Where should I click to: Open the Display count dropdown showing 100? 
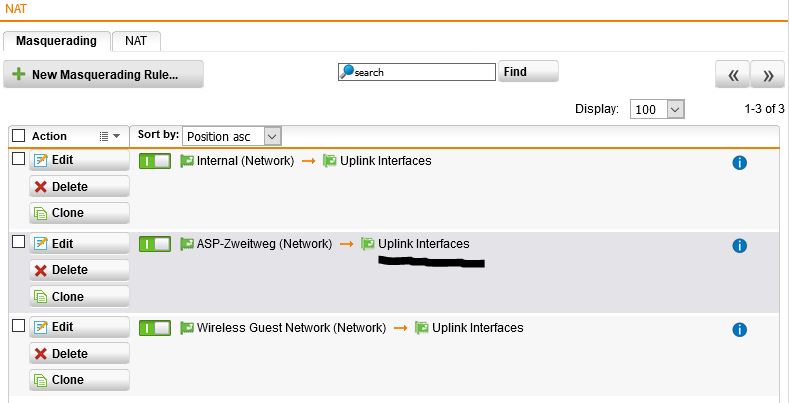click(x=657, y=109)
